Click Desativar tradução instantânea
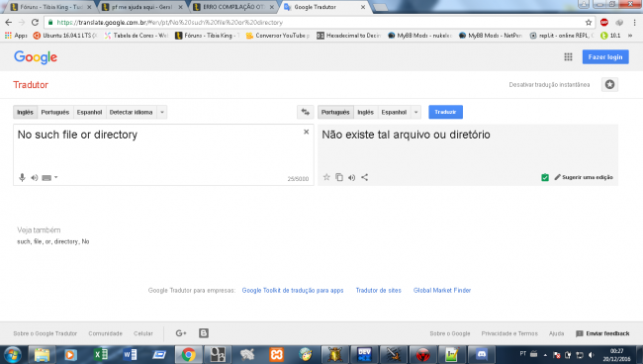The width and height of the screenshot is (643, 364). pyautogui.click(x=549, y=84)
